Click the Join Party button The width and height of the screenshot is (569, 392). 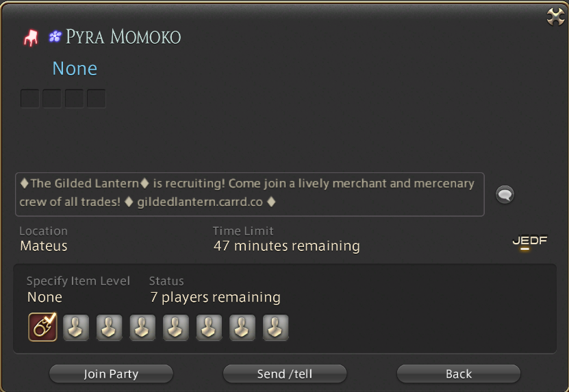[x=111, y=374]
